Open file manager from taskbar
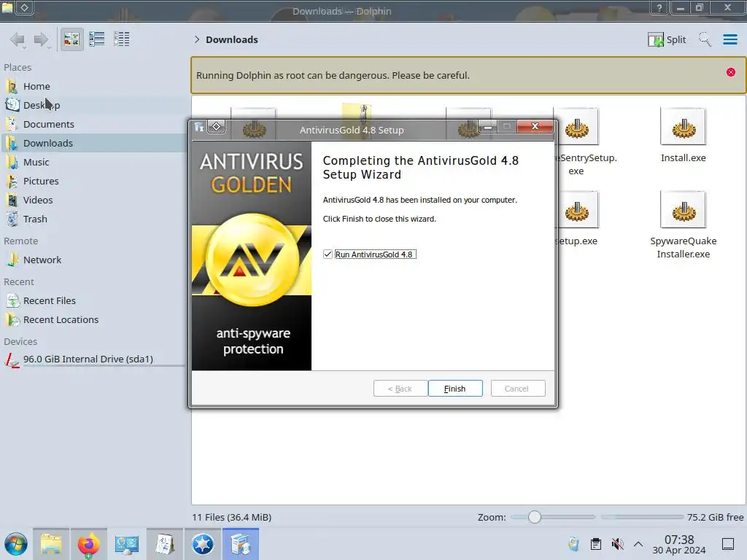This screenshot has width=747, height=560. pos(51,544)
